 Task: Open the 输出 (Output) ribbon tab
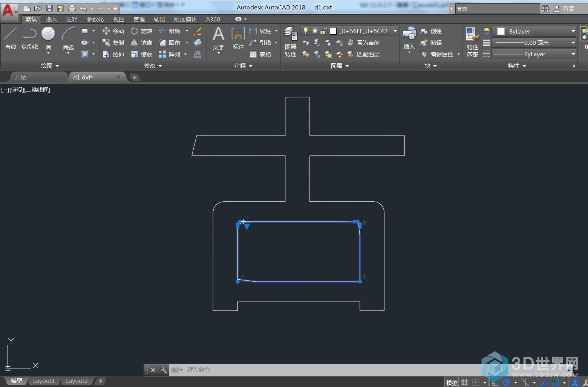click(159, 19)
